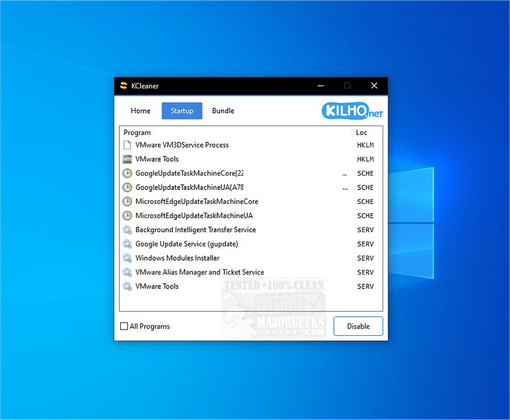Open the KILHO.net logo link

[x=352, y=111]
